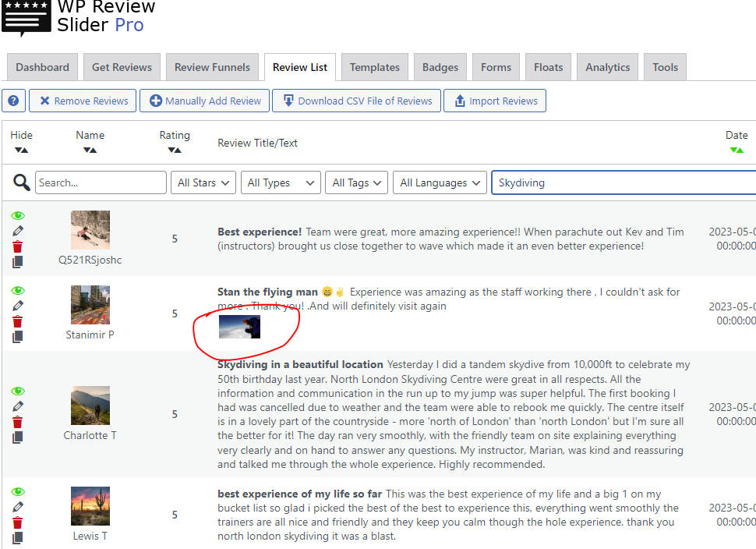
Task: Click Download CSV File of Reviews
Action: (x=356, y=101)
